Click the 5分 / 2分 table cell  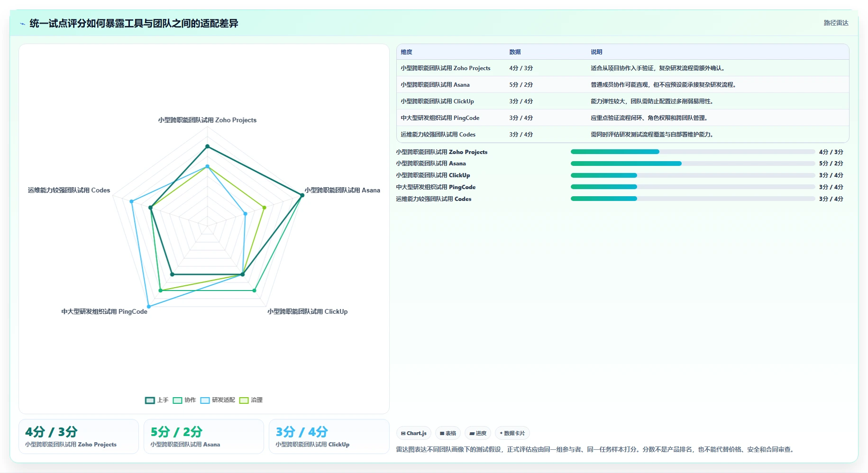tap(521, 85)
